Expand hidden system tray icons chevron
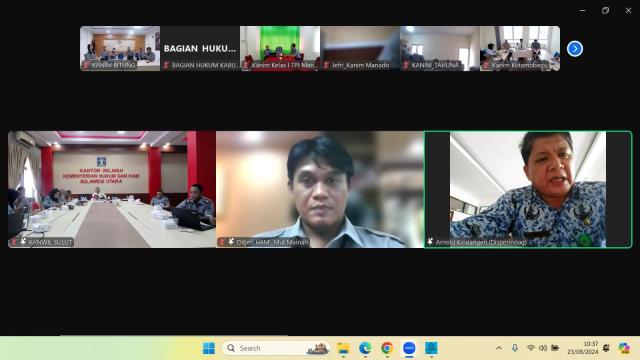Image resolution: width=640 pixels, height=360 pixels. click(499, 348)
